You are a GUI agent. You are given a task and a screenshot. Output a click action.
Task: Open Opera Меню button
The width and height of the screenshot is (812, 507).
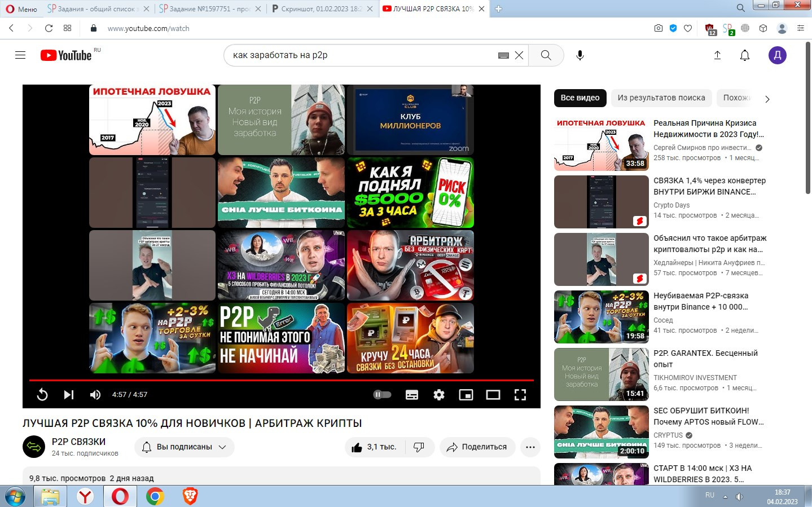[21, 8]
